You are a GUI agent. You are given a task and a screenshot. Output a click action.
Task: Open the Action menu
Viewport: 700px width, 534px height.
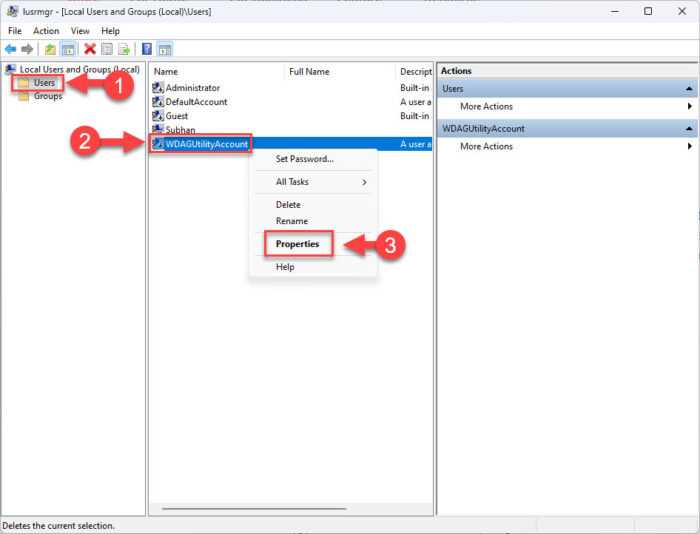click(46, 31)
